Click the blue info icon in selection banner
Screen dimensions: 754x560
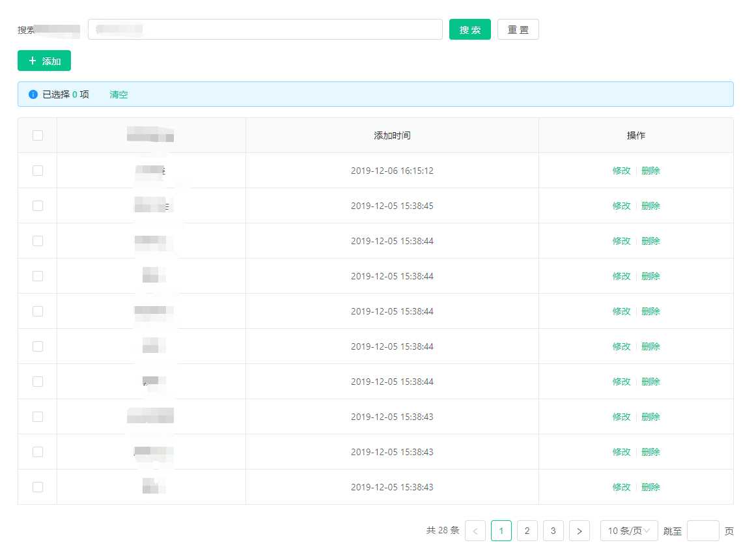click(33, 94)
